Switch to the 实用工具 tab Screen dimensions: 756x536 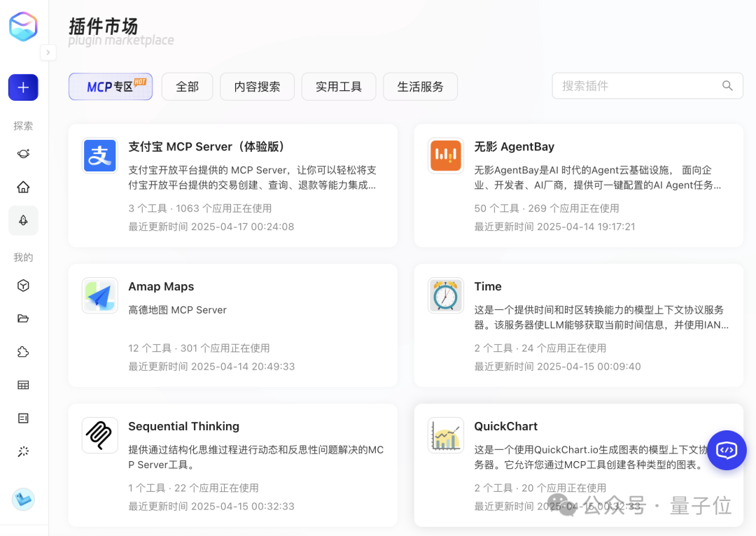339,87
